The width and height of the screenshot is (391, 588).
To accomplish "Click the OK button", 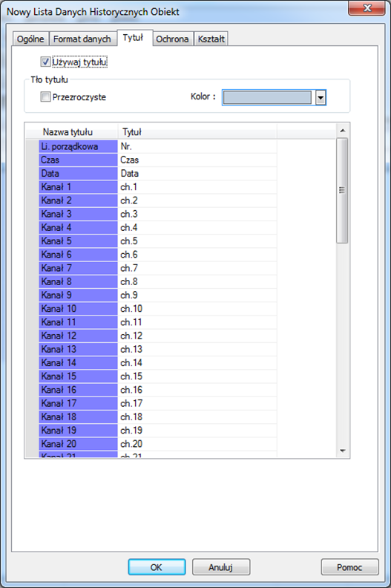I will point(157,566).
